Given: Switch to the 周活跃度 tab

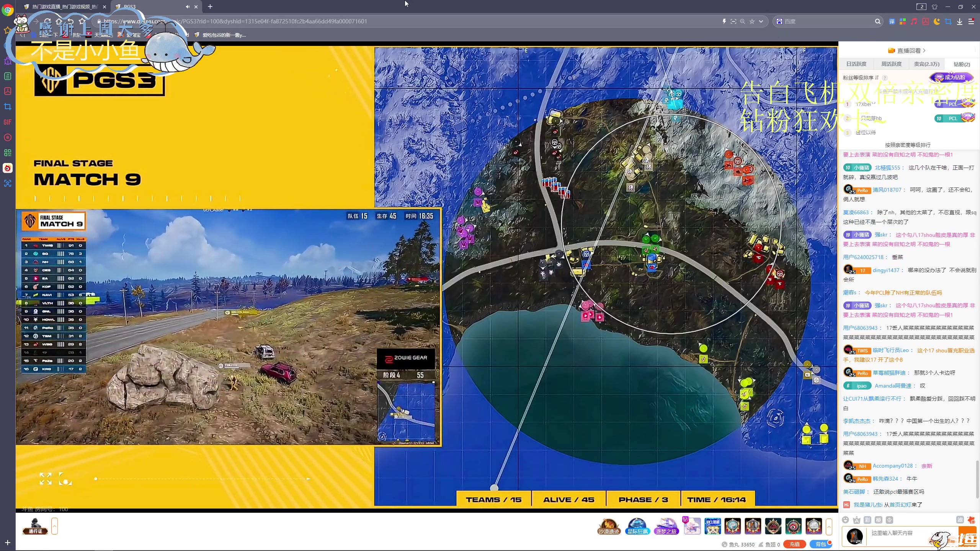Looking at the screenshot, I should (891, 64).
